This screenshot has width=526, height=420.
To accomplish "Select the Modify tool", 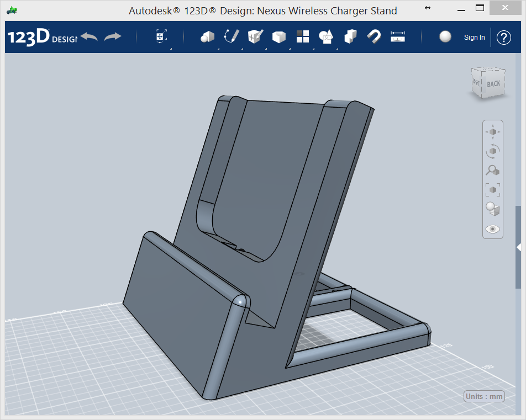I will 278,36.
